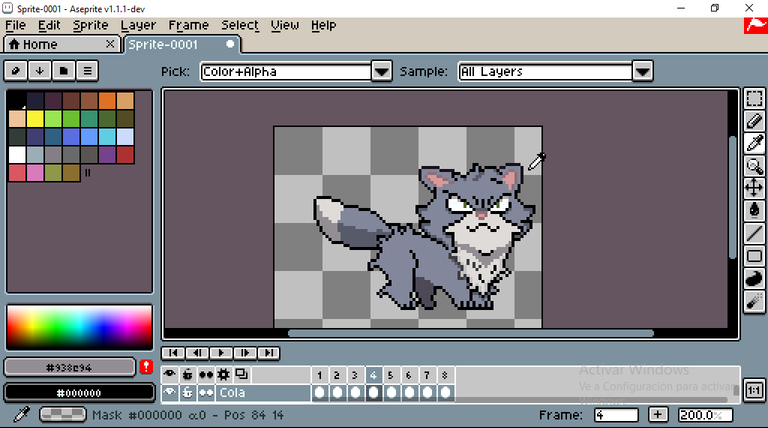Select the Blur/Spray tool at toolbox bottom
Screen dimensions: 768x428
click(x=754, y=301)
